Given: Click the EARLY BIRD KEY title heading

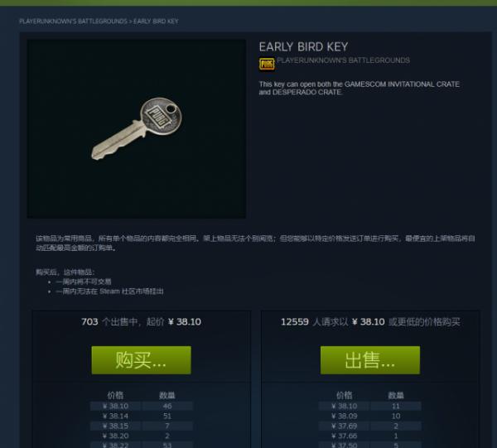Looking at the screenshot, I should click(303, 47).
